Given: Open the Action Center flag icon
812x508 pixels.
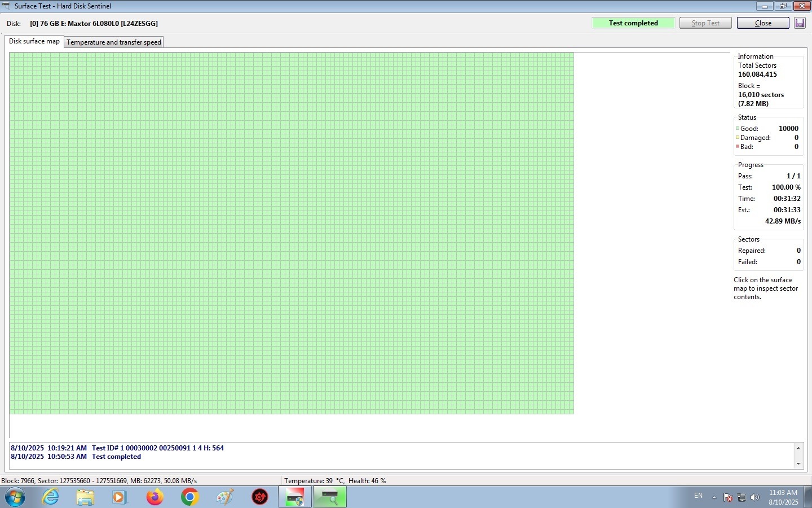Looking at the screenshot, I should (728, 497).
